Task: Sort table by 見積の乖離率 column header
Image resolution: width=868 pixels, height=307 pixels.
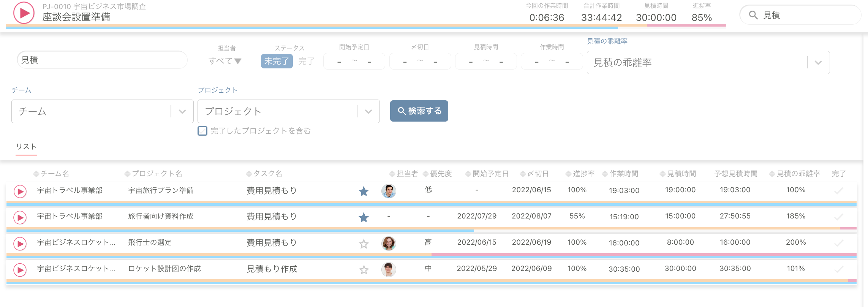Action: pyautogui.click(x=795, y=174)
